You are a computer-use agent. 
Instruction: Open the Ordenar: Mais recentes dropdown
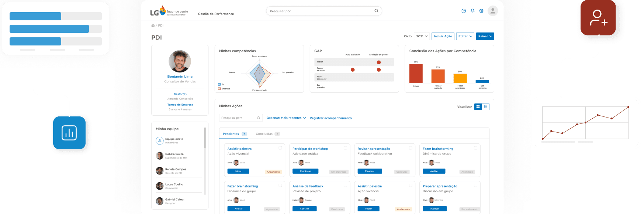286,118
